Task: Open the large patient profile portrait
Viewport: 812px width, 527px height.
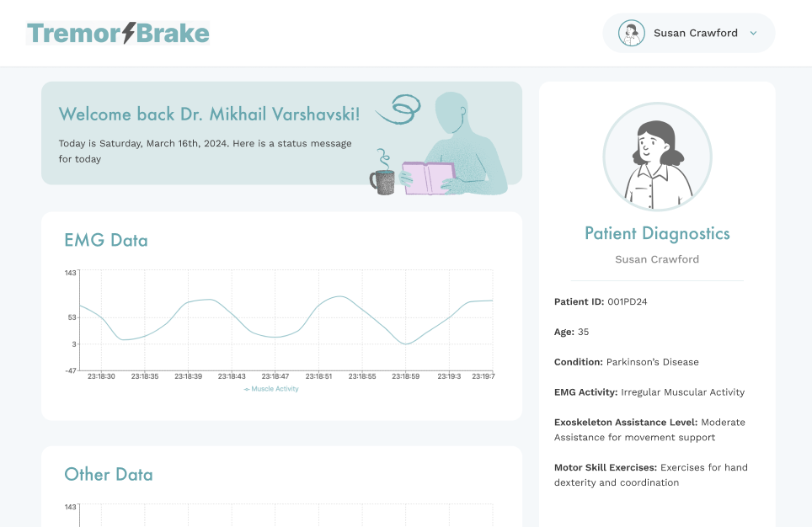Action: point(657,157)
